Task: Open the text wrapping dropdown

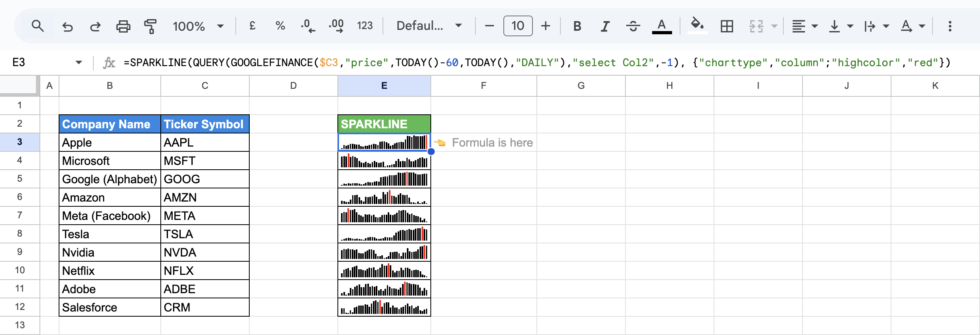Action: point(876,26)
